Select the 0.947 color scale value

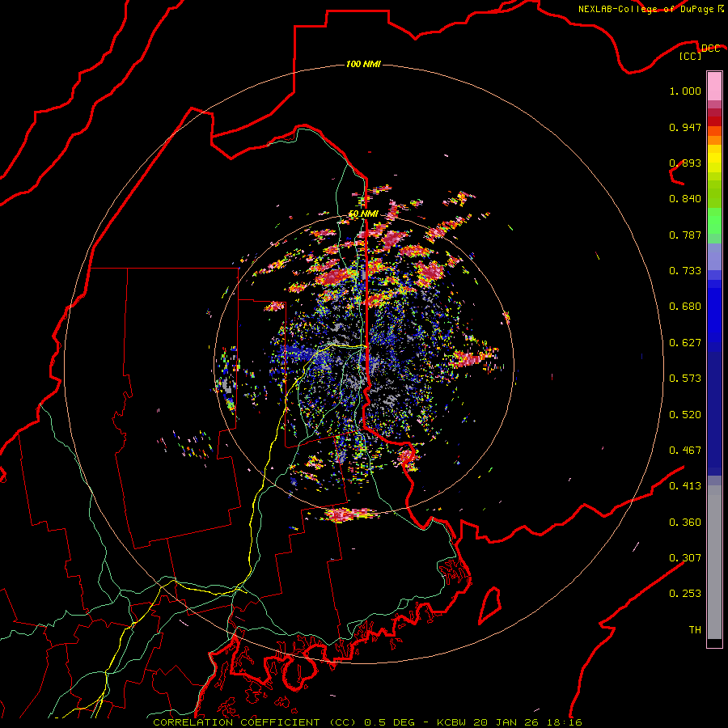tap(685, 127)
